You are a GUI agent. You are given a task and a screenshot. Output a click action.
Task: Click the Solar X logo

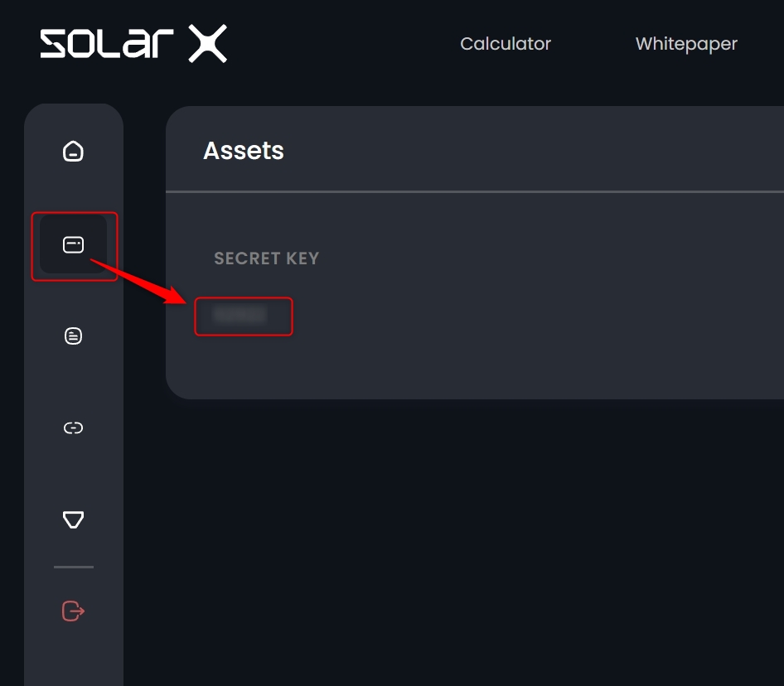click(x=133, y=44)
